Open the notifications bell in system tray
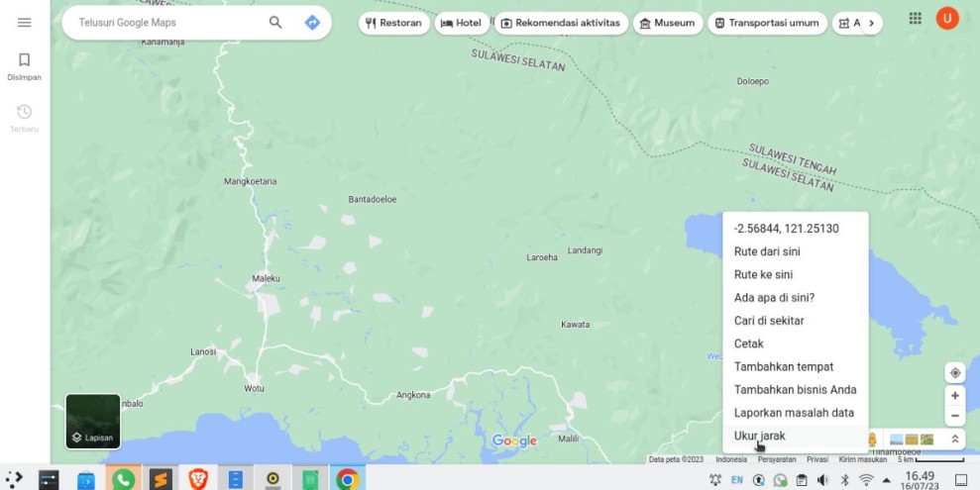The height and width of the screenshot is (490, 980). pos(715,479)
